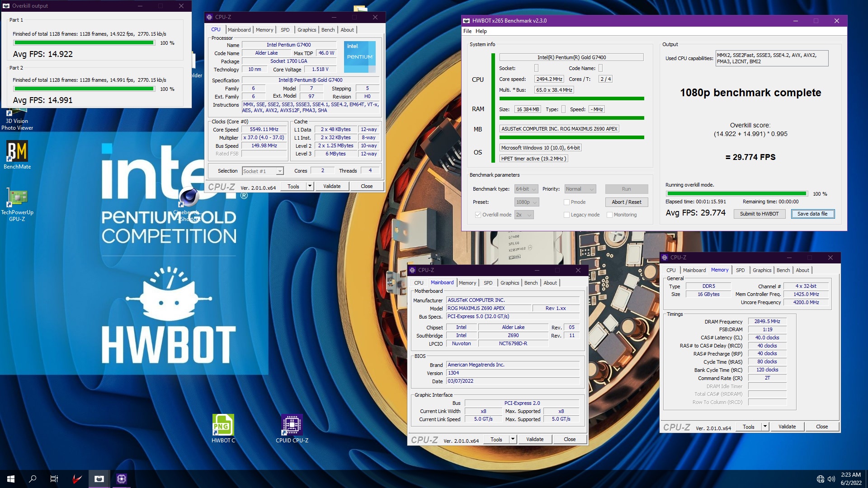The image size is (868, 488).
Task: Switch to Mainboard tab in CPU-Z CPU window
Action: [x=239, y=30]
